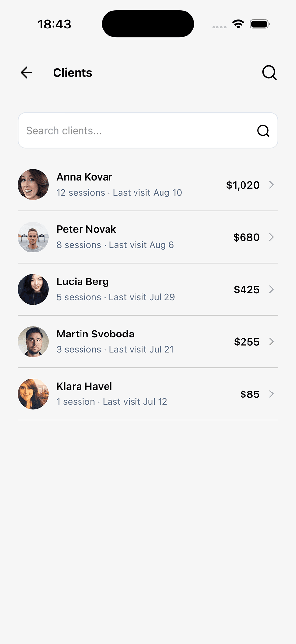
Task: Focus the Search clients text field
Action: pyautogui.click(x=148, y=131)
